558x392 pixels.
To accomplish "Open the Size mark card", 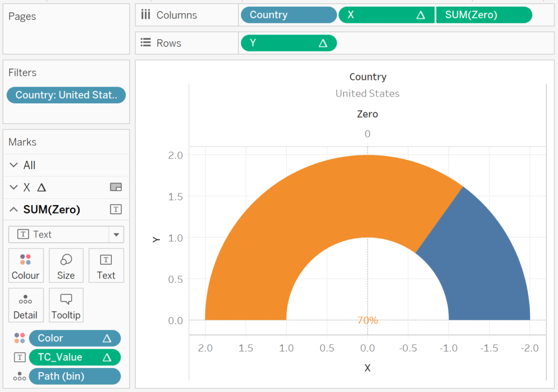I will tap(66, 266).
